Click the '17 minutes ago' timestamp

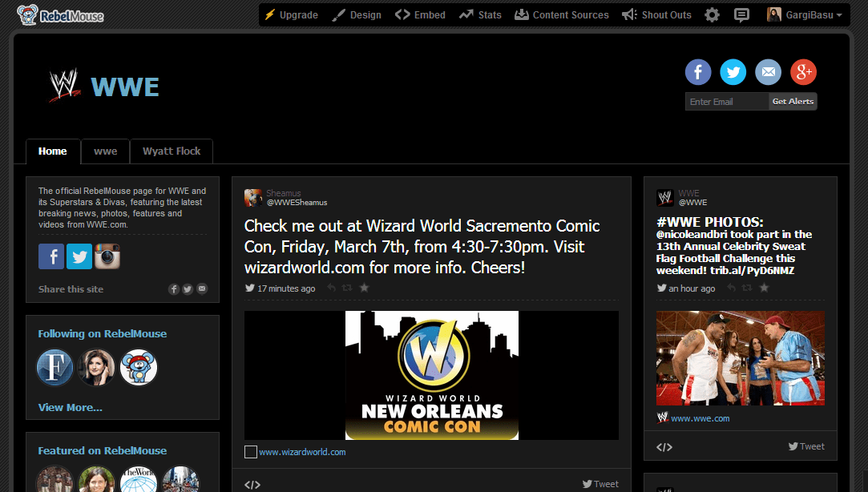(286, 288)
